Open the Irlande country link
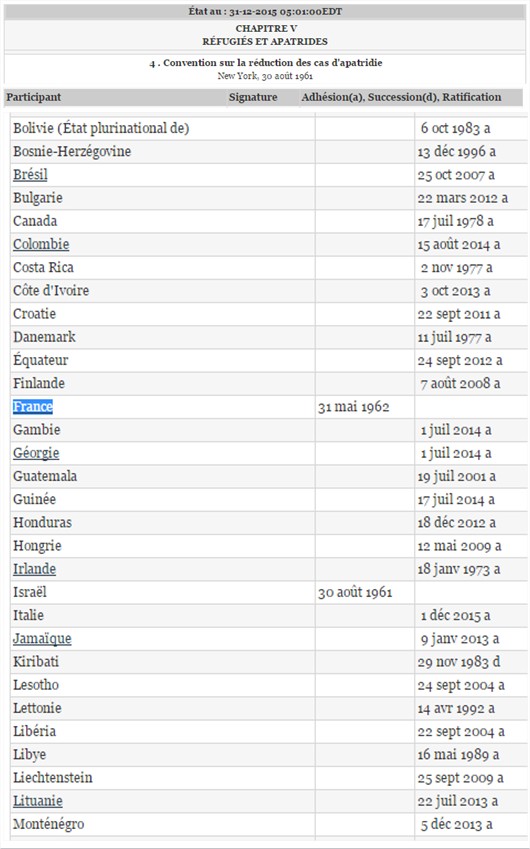 pyautogui.click(x=35, y=569)
